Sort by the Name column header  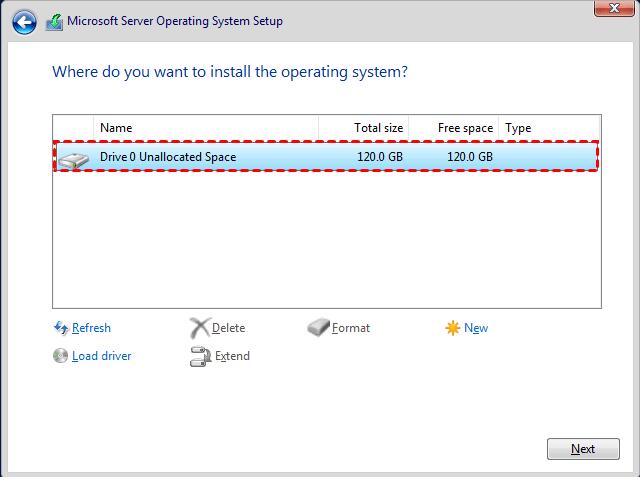[205, 128]
